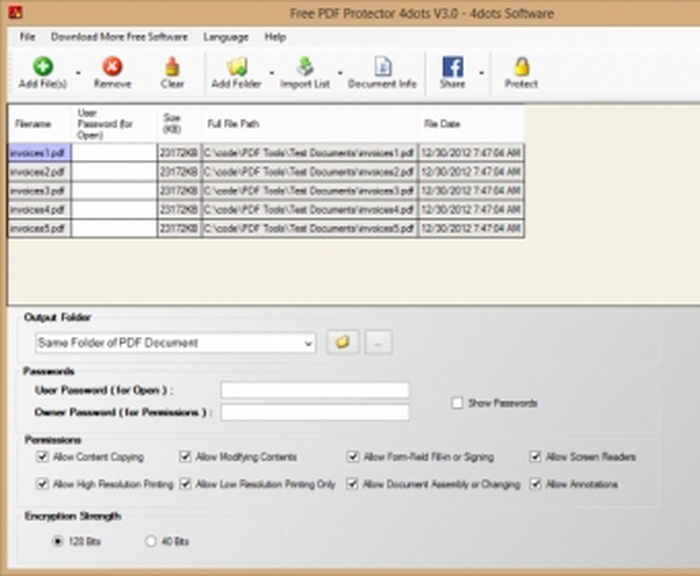This screenshot has height=576, width=700.
Task: Open the Output Folder combo box
Action: pos(175,343)
